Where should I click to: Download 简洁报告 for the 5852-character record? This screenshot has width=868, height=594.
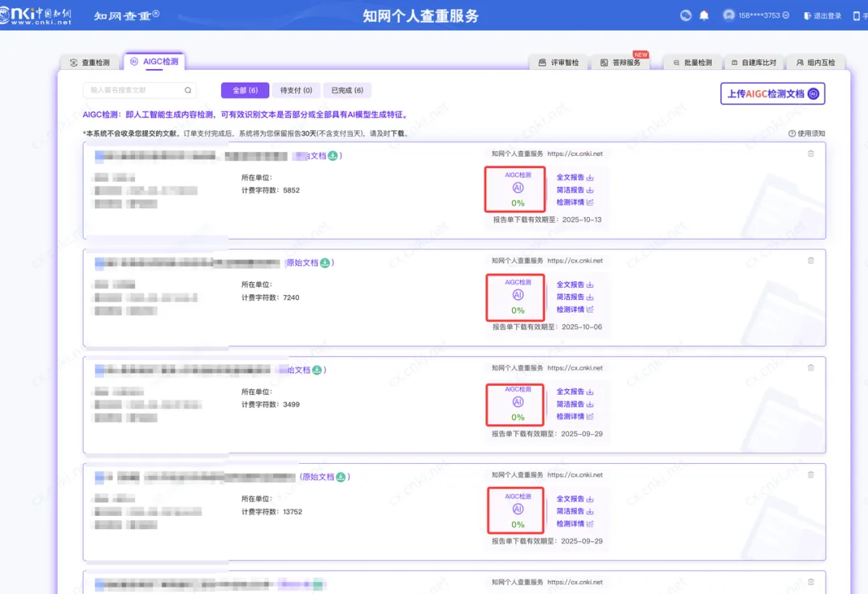pyautogui.click(x=575, y=190)
